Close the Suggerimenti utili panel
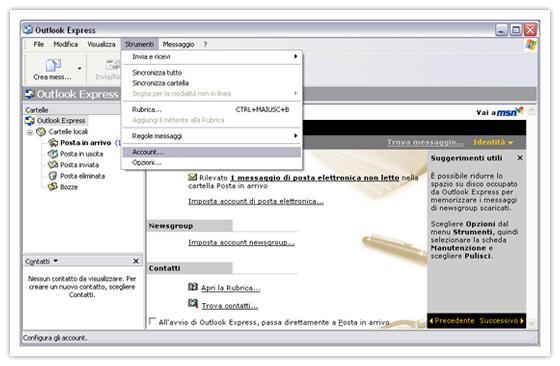Screen dimensions: 560x366 pos(520,157)
